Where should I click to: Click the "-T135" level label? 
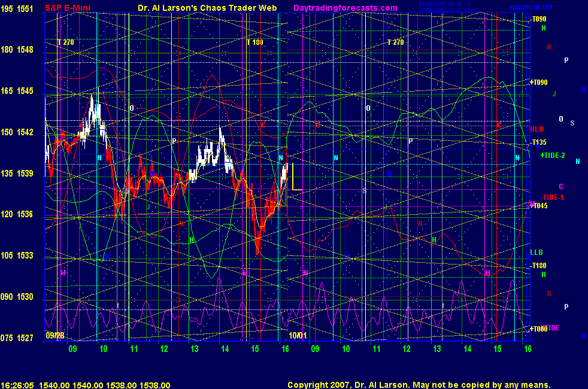[x=539, y=142]
